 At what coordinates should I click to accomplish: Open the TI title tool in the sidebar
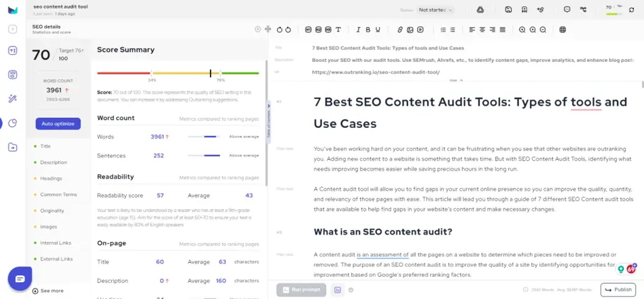tap(13, 51)
